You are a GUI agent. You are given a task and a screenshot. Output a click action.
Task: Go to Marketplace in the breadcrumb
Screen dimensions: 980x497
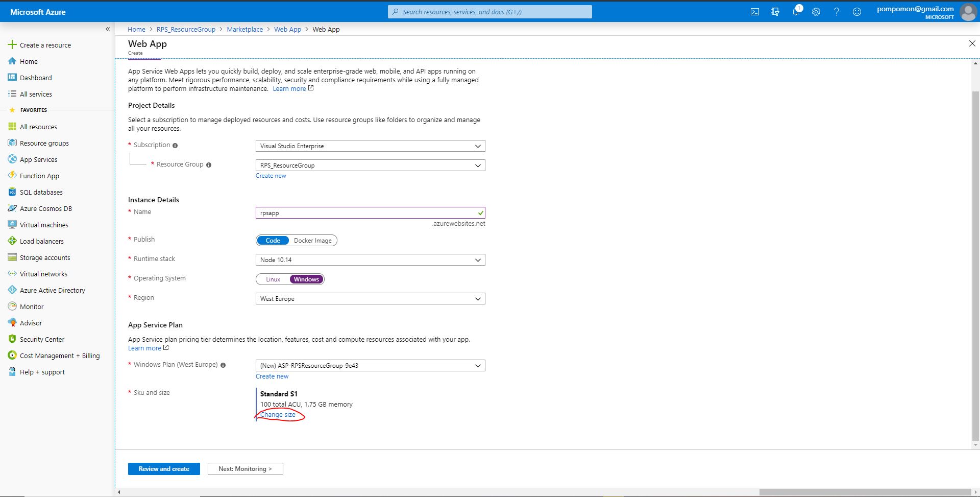click(245, 30)
